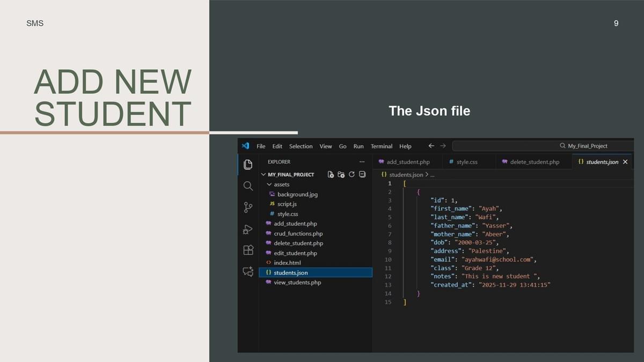Refresh the explorer file list
Image resolution: width=644 pixels, height=362 pixels.
352,174
